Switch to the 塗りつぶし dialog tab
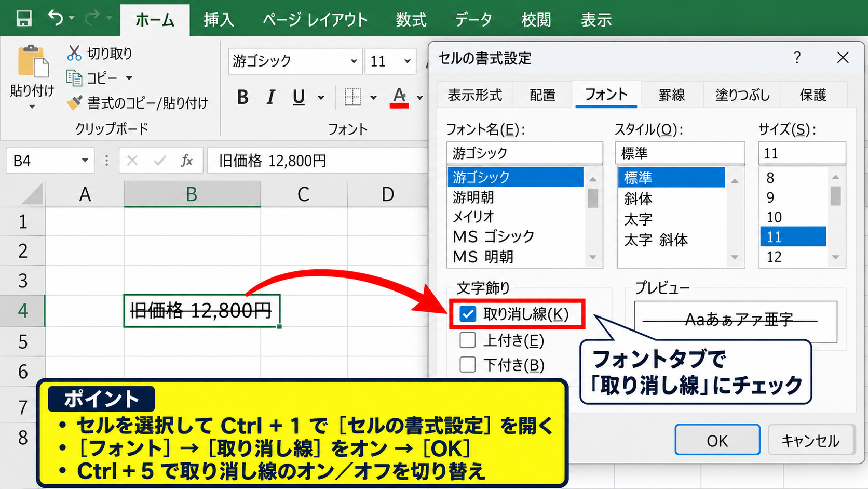868x489 pixels. (742, 95)
